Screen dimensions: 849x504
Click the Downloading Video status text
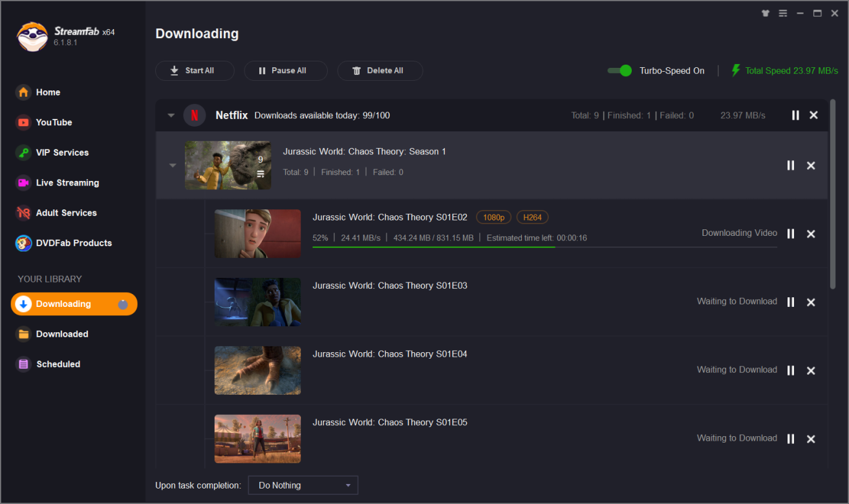[x=740, y=233]
